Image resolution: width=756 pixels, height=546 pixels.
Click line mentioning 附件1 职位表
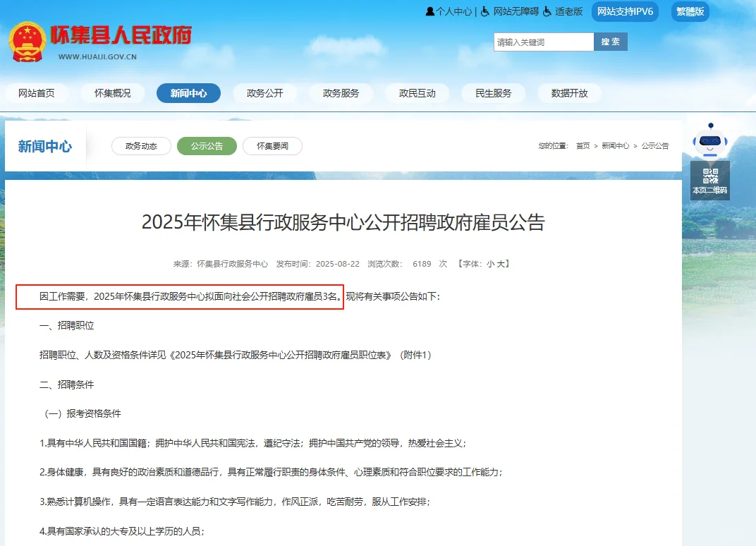coord(236,355)
